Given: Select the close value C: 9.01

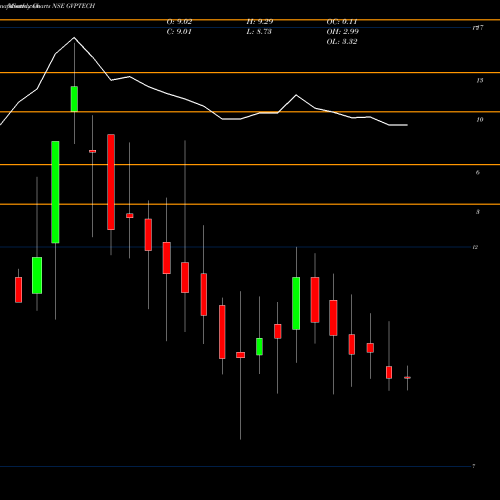Looking at the screenshot, I should pos(179,32).
